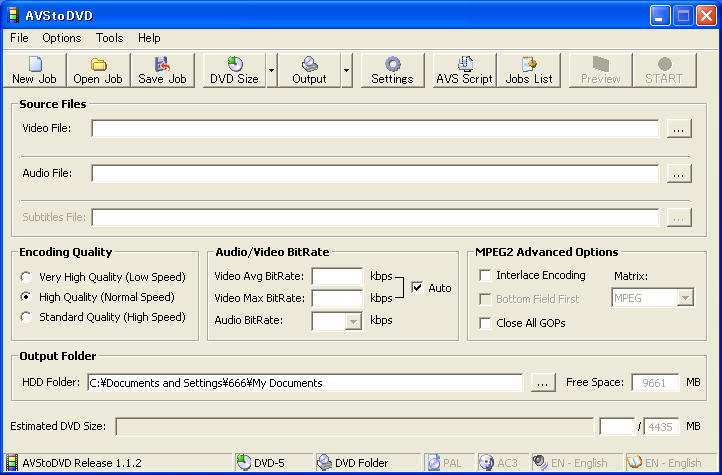Click the New Job toolbar button
722x475 pixels.
[35, 70]
